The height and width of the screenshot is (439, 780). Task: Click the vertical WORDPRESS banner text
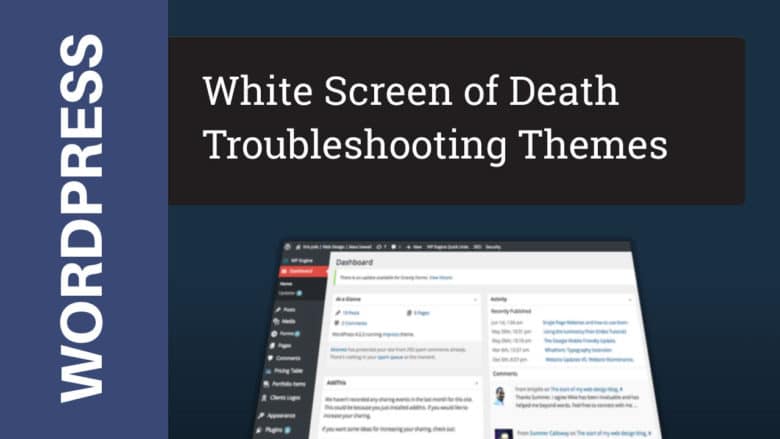coord(82,218)
